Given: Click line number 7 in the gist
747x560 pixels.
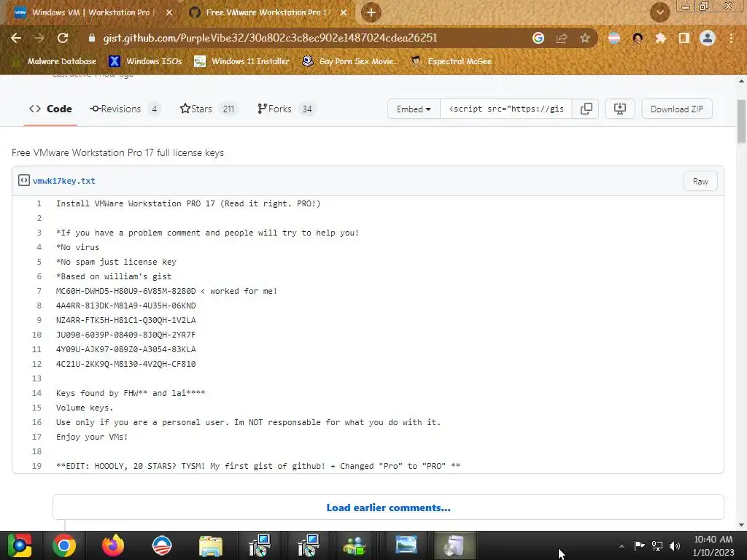Looking at the screenshot, I should click(x=39, y=291).
